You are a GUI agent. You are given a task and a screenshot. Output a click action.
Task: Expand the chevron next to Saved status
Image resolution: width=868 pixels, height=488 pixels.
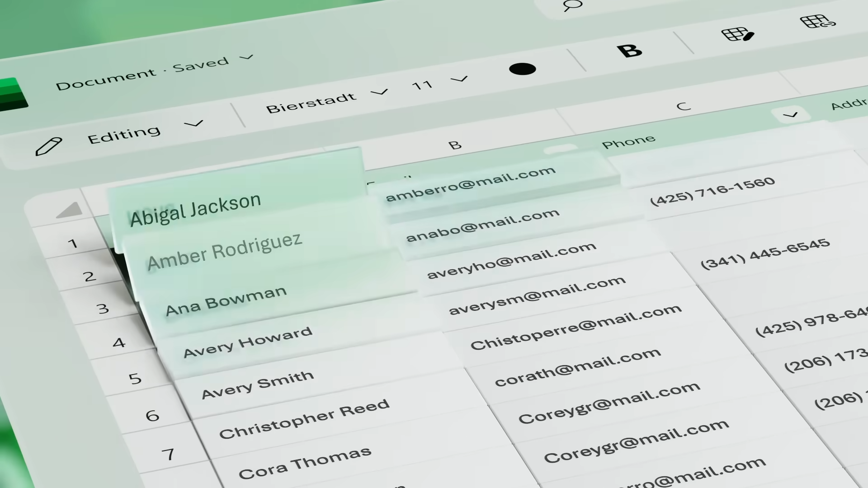pyautogui.click(x=247, y=58)
